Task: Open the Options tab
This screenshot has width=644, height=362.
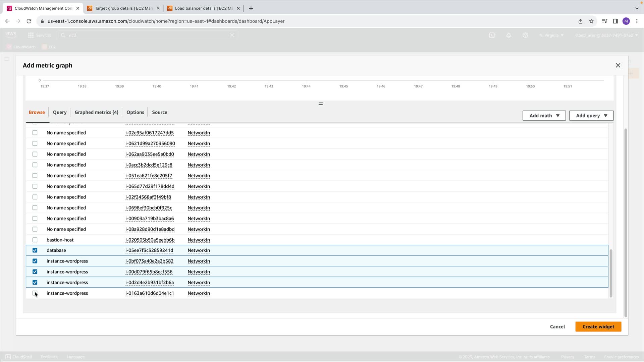Action: pos(135,112)
